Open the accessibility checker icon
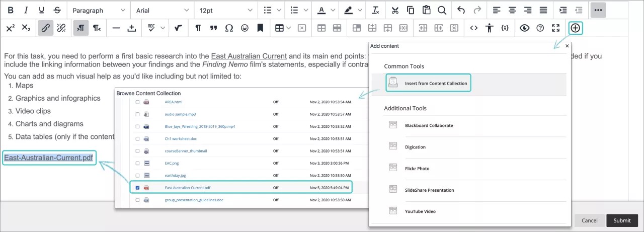 [489, 28]
